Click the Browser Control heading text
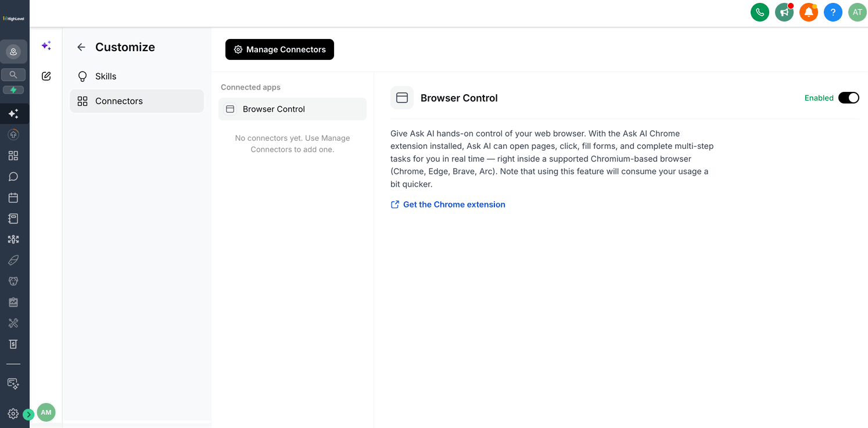 coord(459,98)
